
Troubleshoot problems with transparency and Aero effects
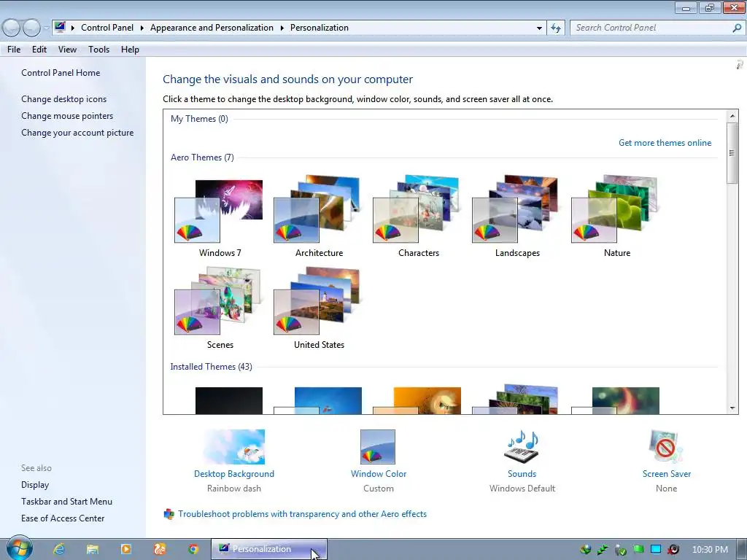(302, 514)
